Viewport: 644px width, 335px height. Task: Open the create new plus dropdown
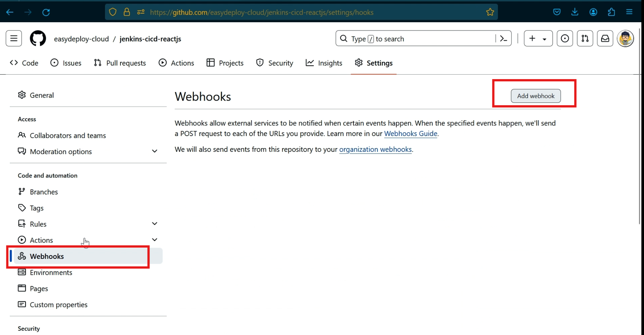click(x=538, y=38)
